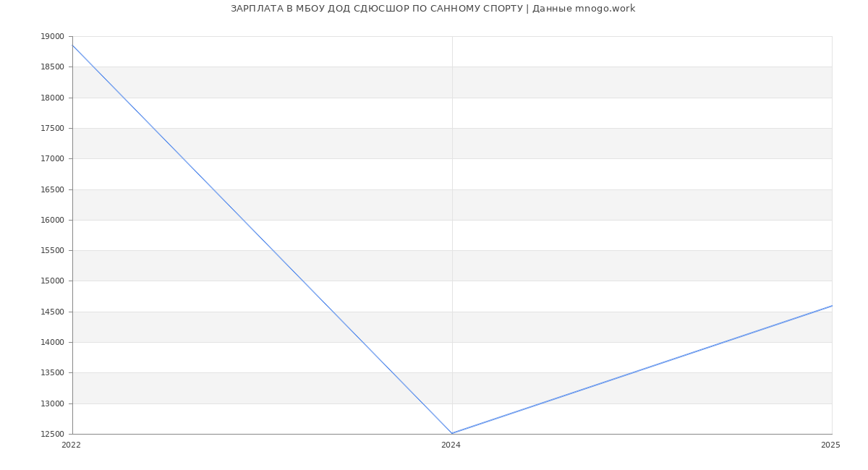Click the 19000 label on the y-axis
The height and width of the screenshot is (470, 868).
tap(52, 37)
